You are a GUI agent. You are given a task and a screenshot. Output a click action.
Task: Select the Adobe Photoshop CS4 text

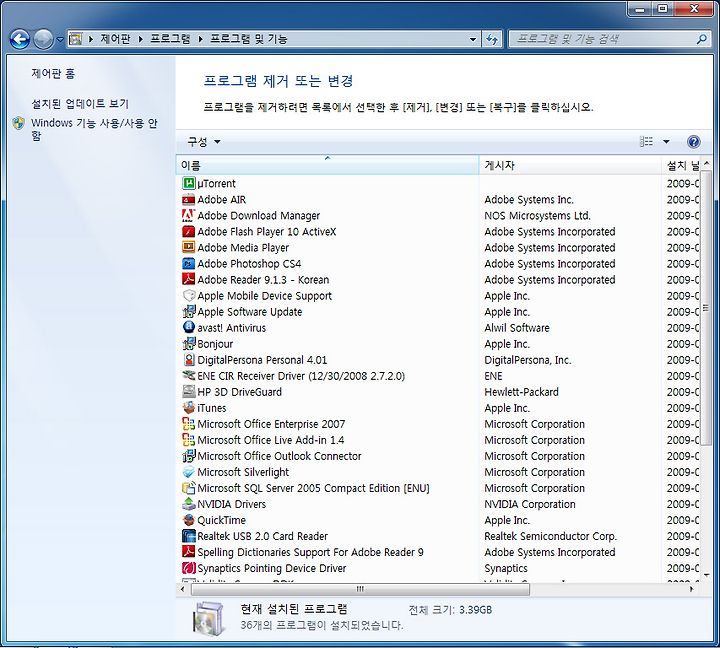(x=249, y=264)
